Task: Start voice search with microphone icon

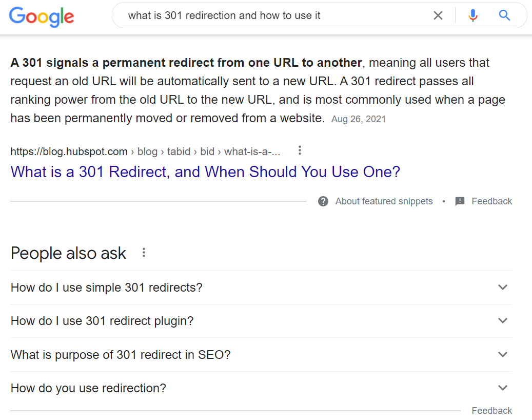Action: click(473, 15)
